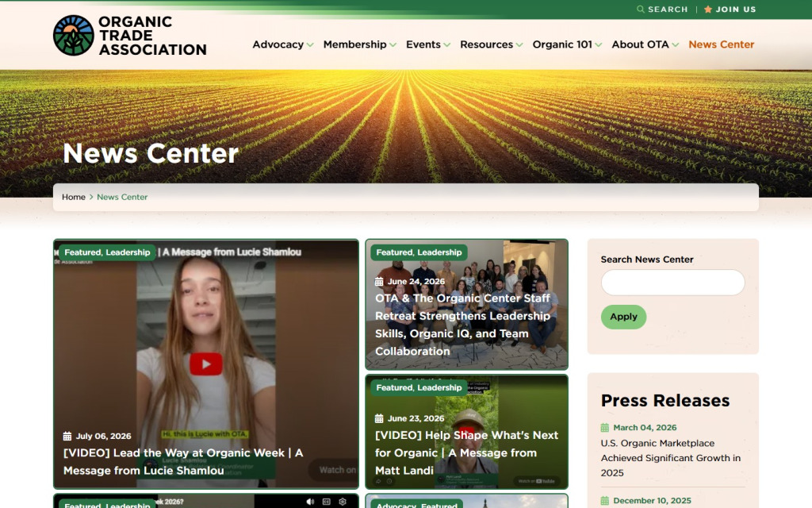The image size is (812, 508).
Task: Click the Organic Trade Association logo
Action: click(129, 35)
